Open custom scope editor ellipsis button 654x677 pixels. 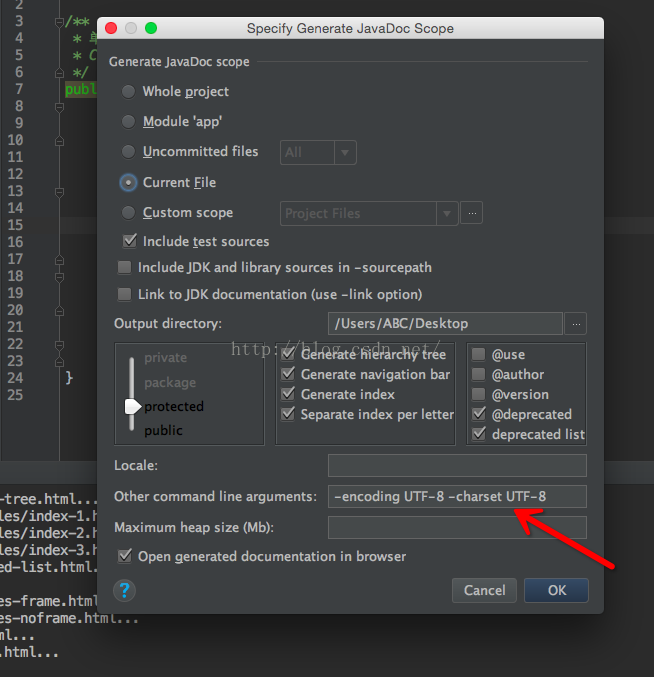(472, 213)
